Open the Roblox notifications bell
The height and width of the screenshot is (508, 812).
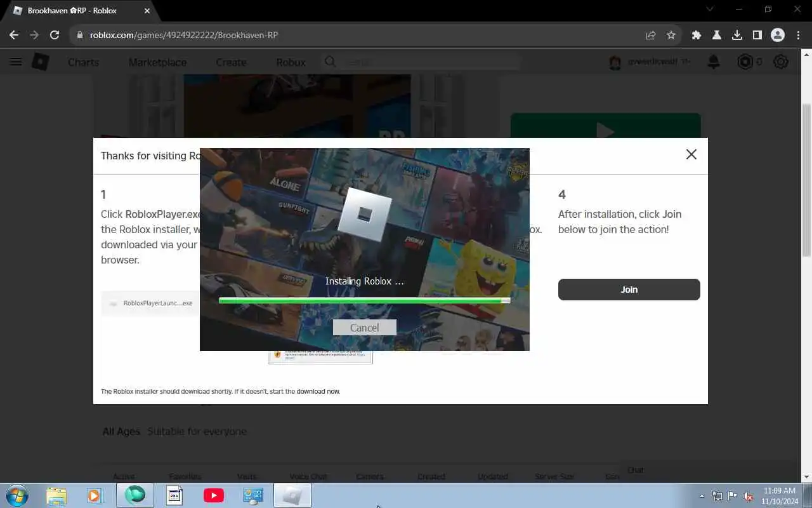coord(714,62)
